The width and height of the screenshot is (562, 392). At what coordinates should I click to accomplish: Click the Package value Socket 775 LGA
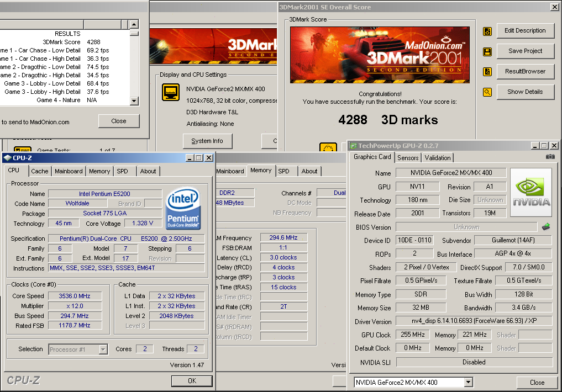(104, 213)
